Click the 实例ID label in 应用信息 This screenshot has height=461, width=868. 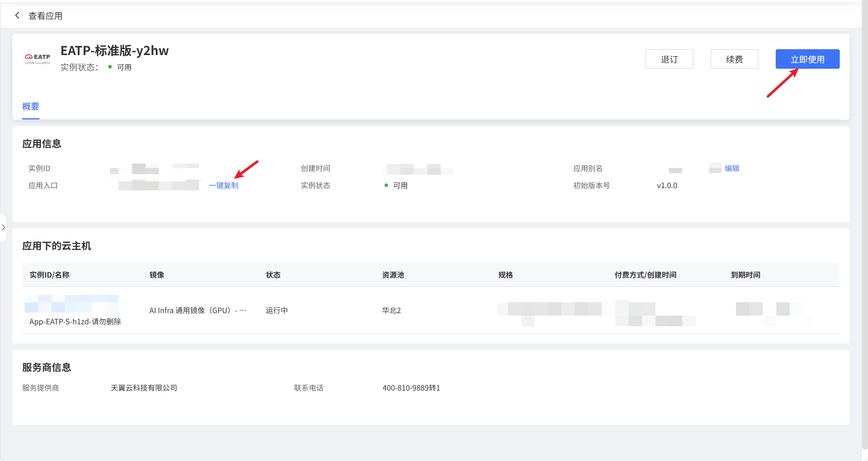[39, 169]
